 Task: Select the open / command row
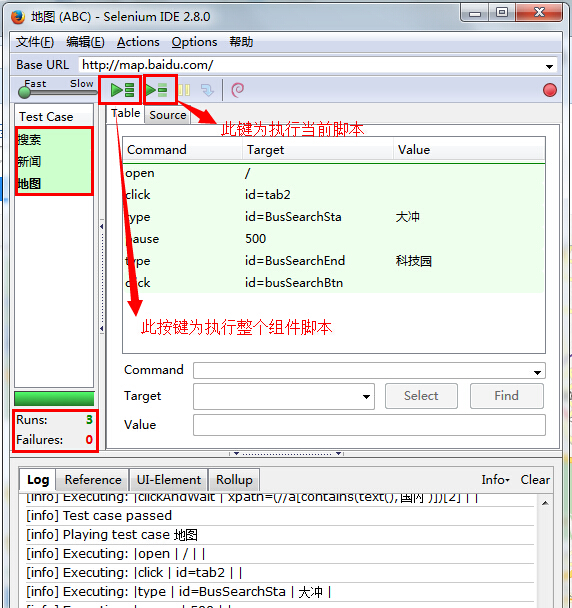click(334, 173)
